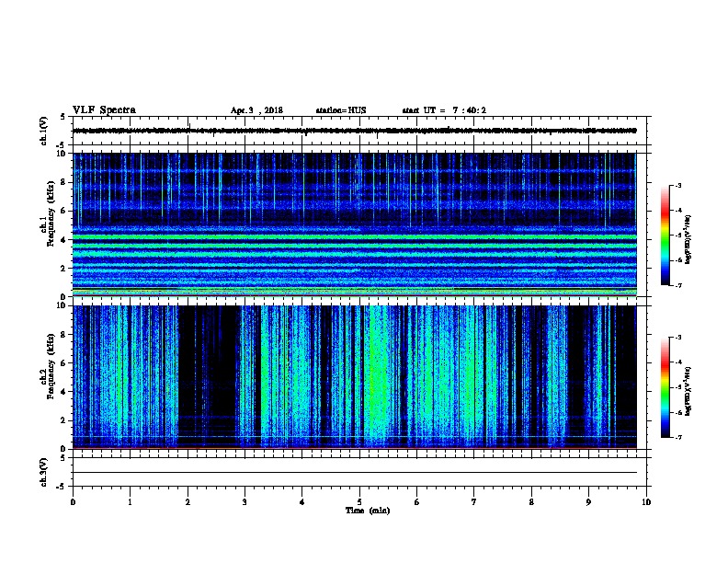Screen dimensions: 728x563
Task: Click the "ch.1(V)" waveform axis label
Action: (44, 131)
